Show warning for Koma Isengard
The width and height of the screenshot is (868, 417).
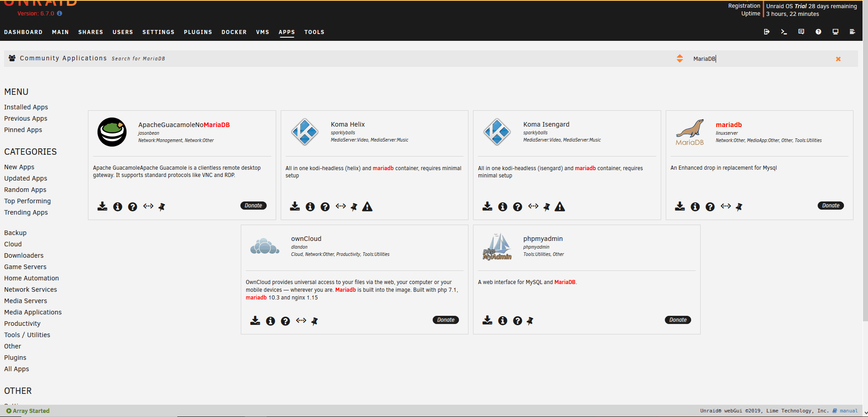click(560, 206)
